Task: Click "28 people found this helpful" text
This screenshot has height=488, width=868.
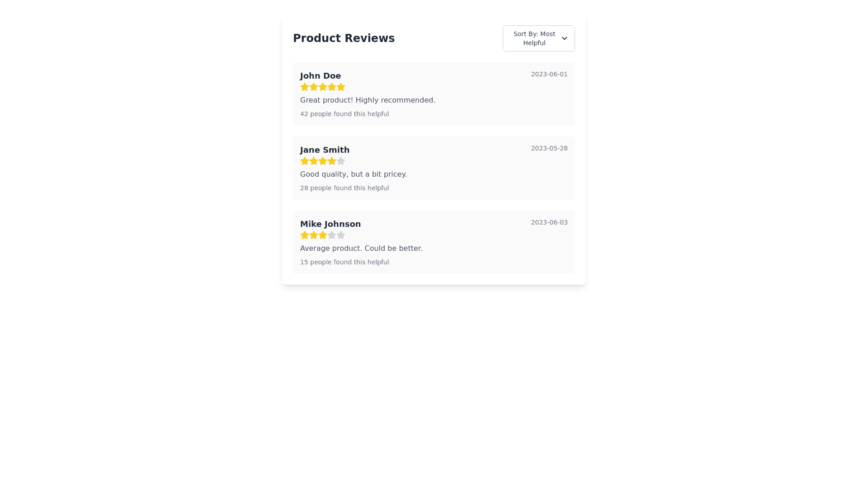Action: 344,188
